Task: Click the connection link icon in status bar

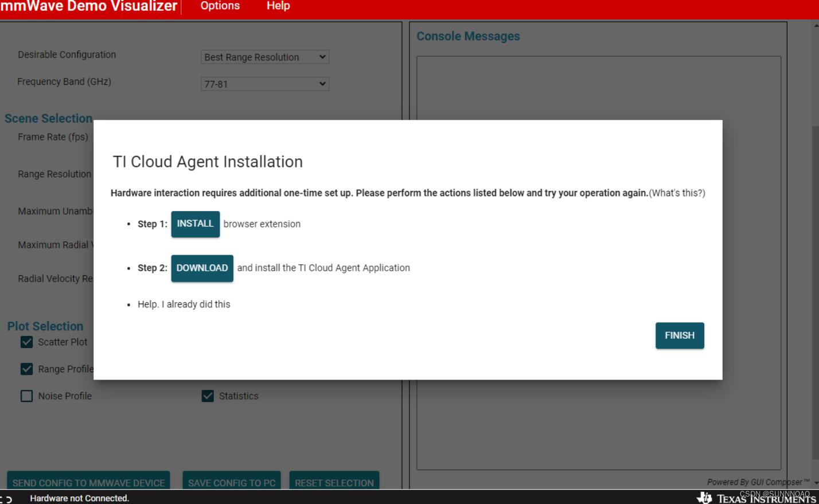Action: tap(7, 499)
